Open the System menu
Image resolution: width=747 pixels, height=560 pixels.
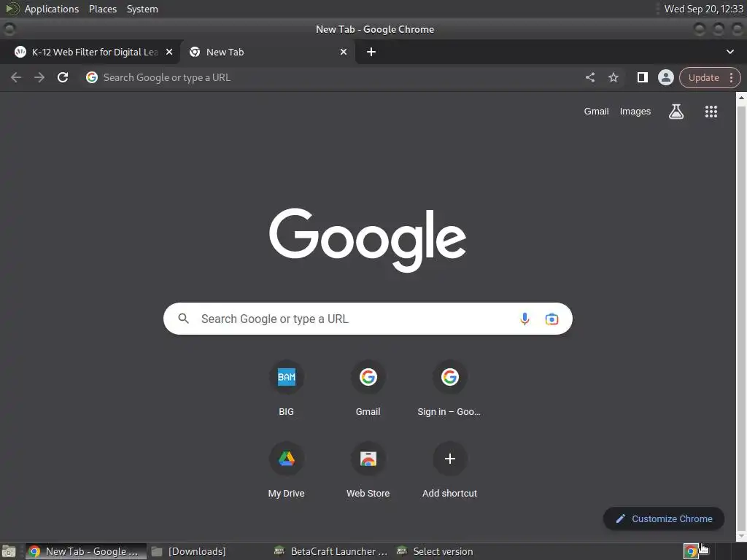coord(142,9)
